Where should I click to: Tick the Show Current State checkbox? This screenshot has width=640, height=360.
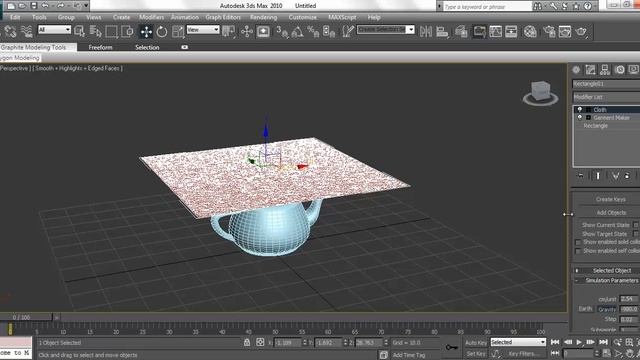click(x=636, y=225)
